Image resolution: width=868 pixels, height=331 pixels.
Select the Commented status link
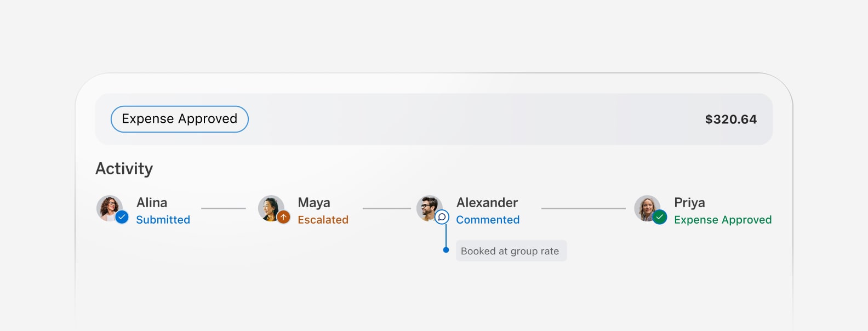(x=488, y=220)
